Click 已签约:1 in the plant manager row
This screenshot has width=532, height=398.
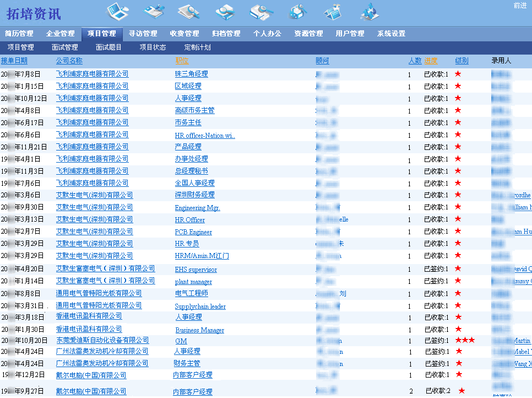[436, 281]
